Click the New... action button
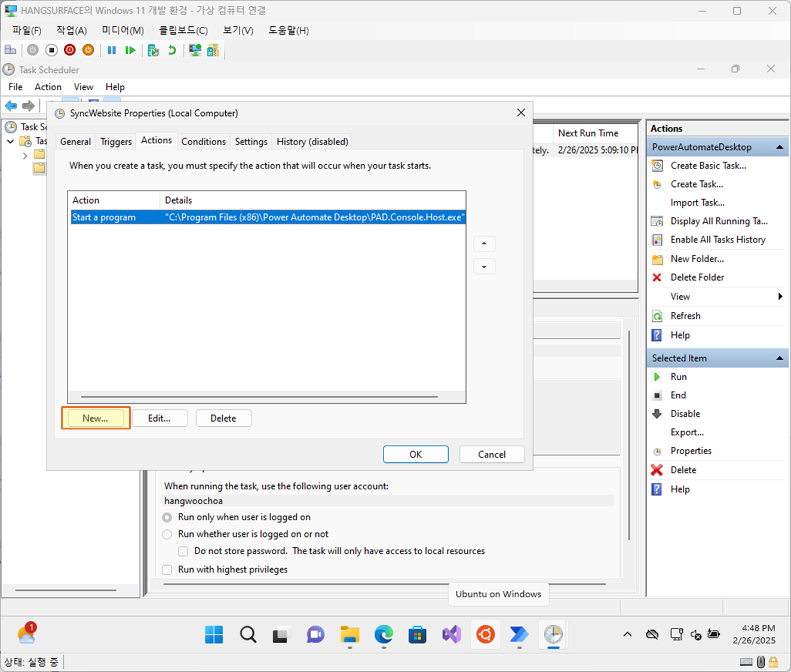 pos(96,418)
